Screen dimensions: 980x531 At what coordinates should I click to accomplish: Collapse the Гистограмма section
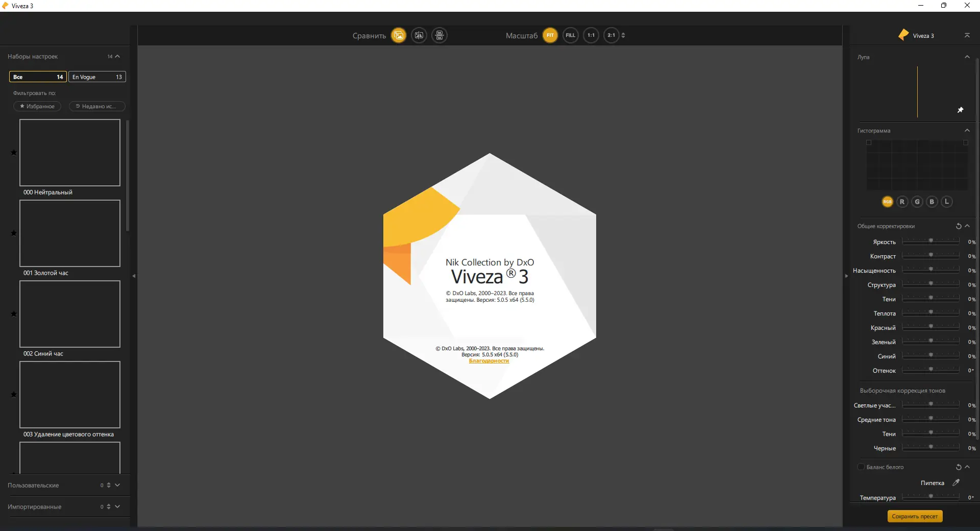click(x=967, y=130)
